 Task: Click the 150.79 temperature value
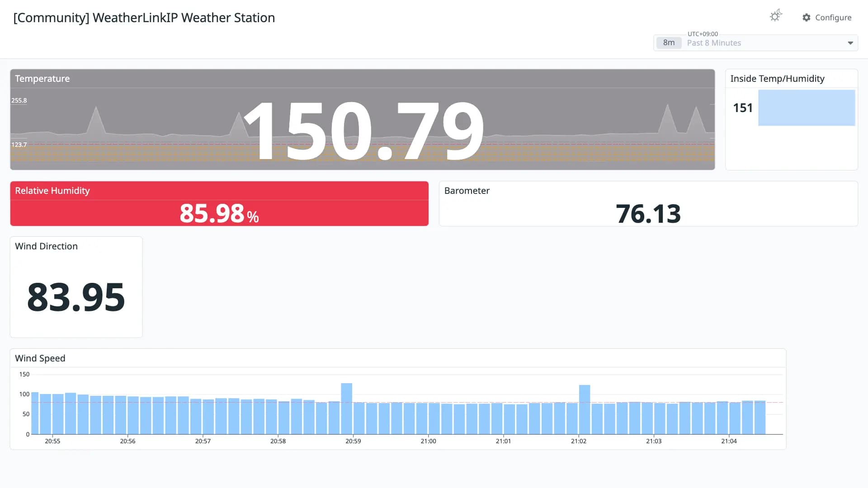(364, 131)
